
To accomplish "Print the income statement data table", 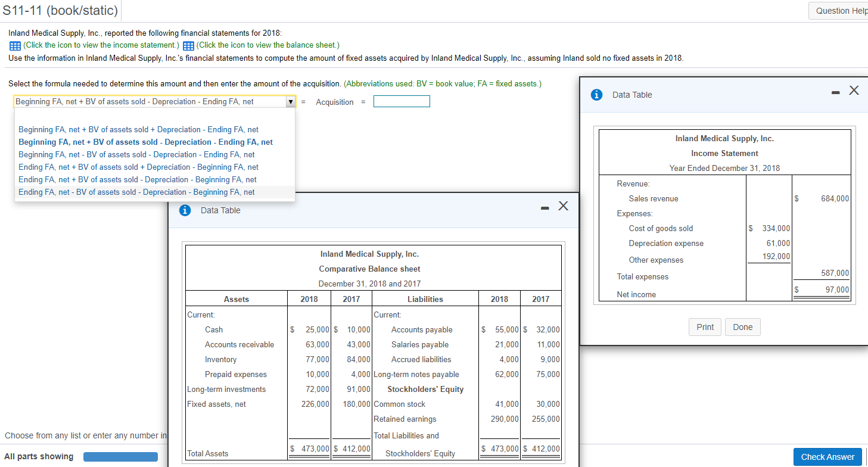I will click(x=705, y=327).
